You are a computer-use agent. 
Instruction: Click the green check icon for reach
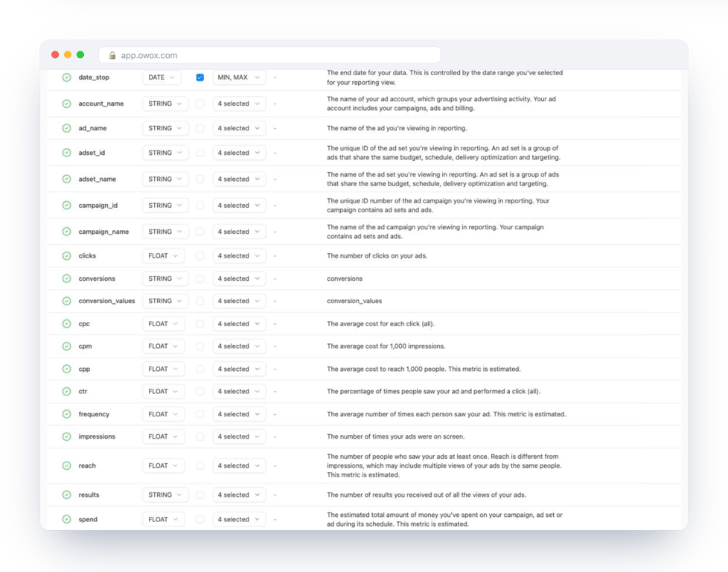pyautogui.click(x=66, y=465)
